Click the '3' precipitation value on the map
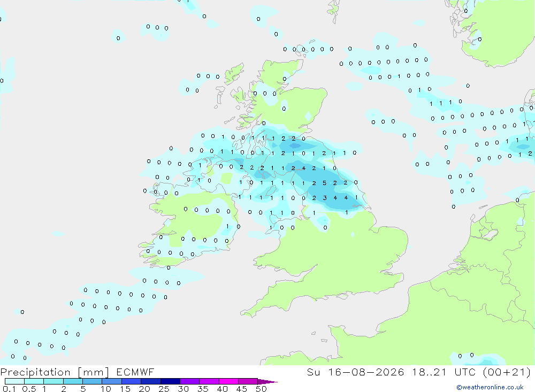This screenshot has width=535, height=392. (x=325, y=197)
